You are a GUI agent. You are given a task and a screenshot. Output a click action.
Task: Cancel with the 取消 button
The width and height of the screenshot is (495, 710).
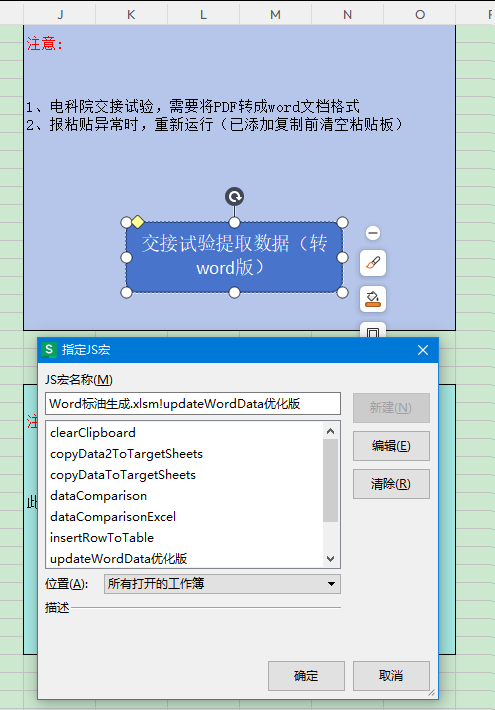click(391, 676)
